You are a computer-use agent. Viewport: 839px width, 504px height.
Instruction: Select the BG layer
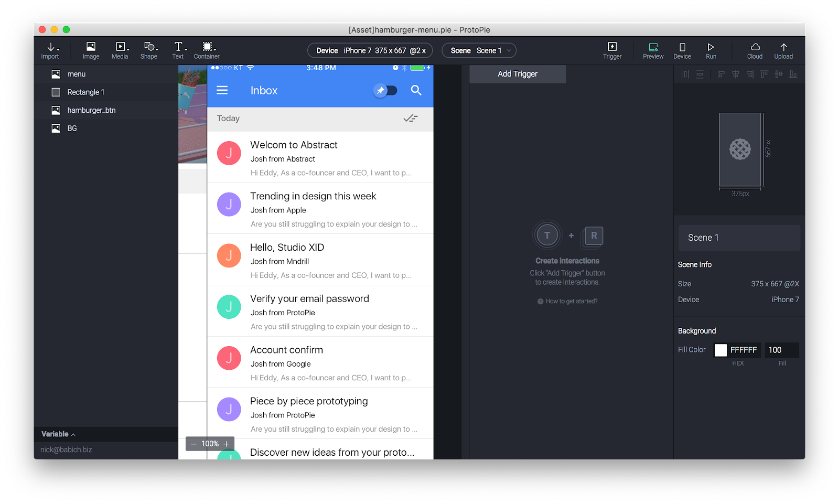[x=106, y=128]
